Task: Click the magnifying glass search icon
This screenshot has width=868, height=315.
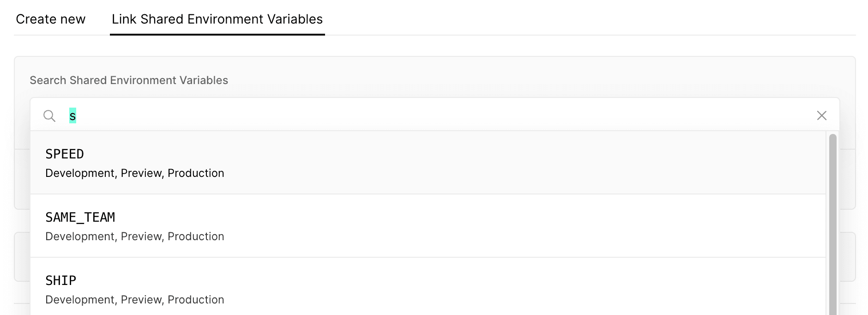Action: click(49, 115)
